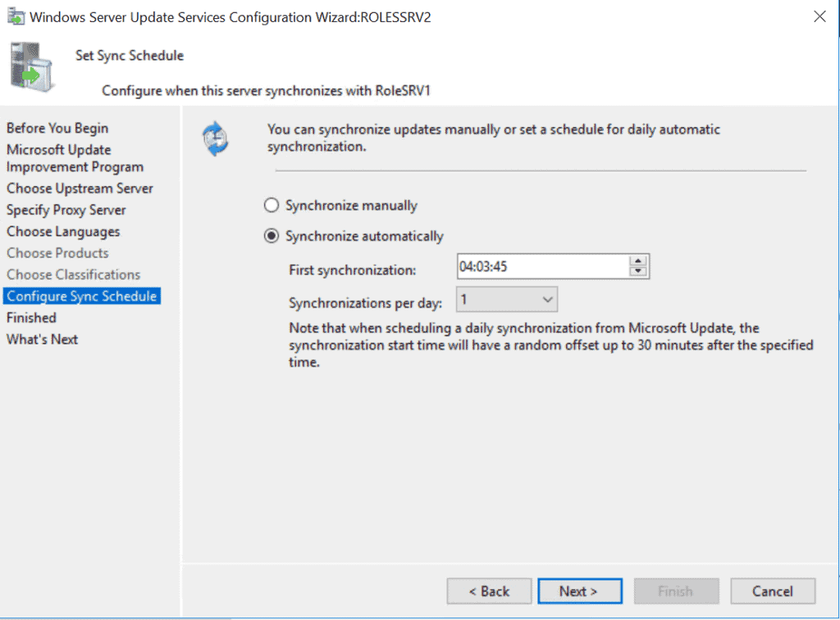Go to the Choose Upstream Server step

click(x=80, y=189)
